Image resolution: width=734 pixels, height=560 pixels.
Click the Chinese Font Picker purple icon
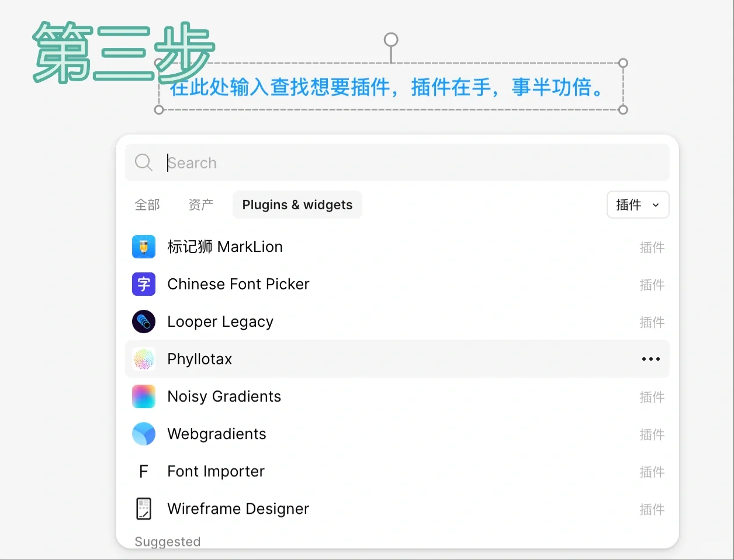144,284
